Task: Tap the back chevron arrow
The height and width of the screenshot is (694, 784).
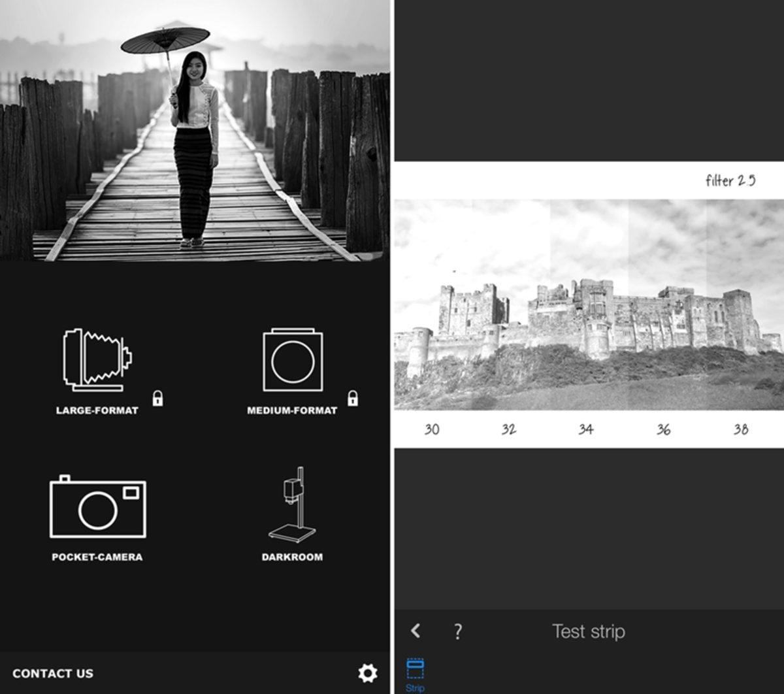Action: (414, 631)
